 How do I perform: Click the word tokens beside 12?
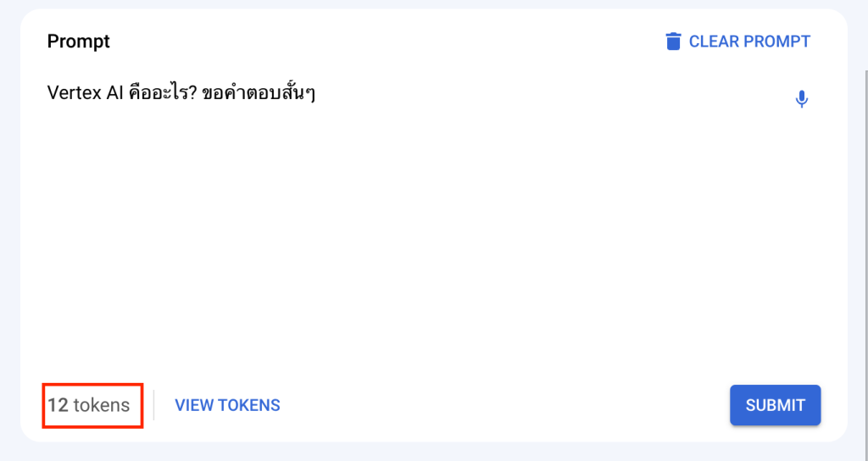pos(102,405)
